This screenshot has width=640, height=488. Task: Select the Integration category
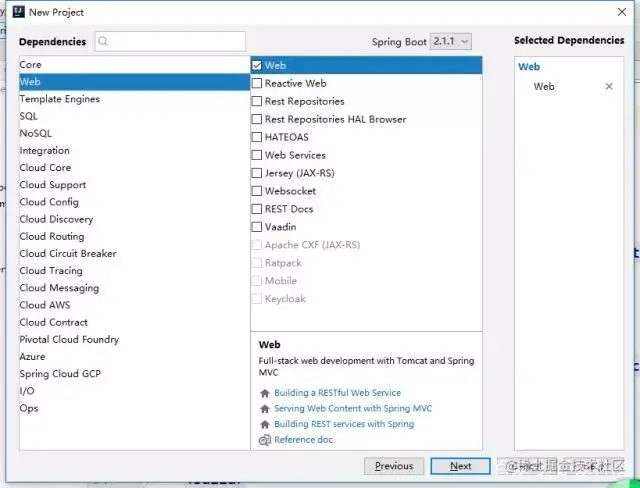coord(134,150)
